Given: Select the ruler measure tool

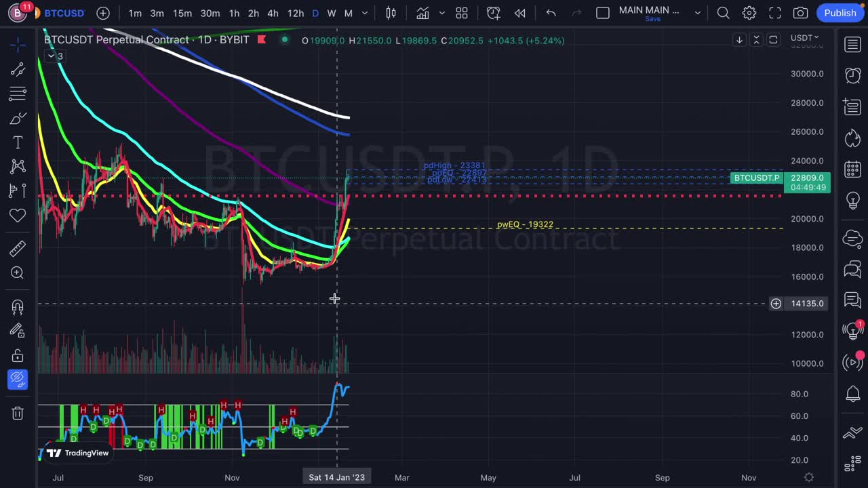Looking at the screenshot, I should [x=18, y=248].
